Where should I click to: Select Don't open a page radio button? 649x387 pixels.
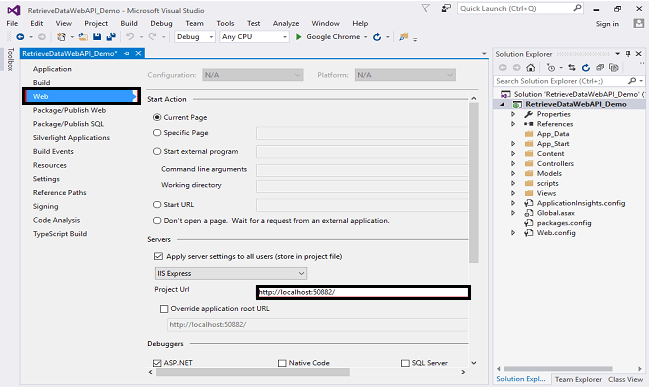point(157,221)
